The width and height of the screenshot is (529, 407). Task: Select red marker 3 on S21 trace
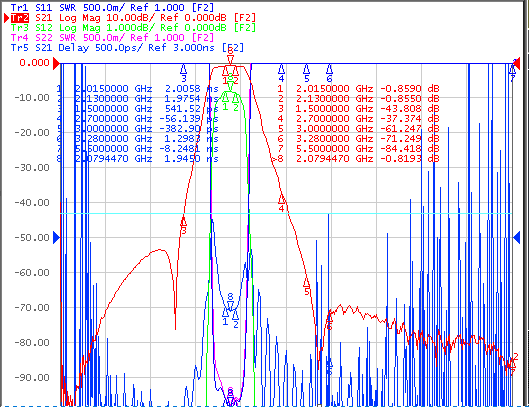coord(184,222)
